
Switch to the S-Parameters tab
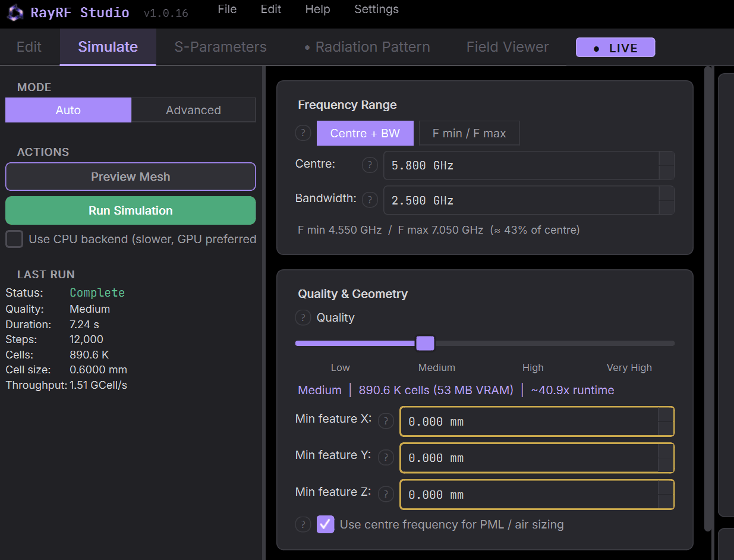(220, 47)
